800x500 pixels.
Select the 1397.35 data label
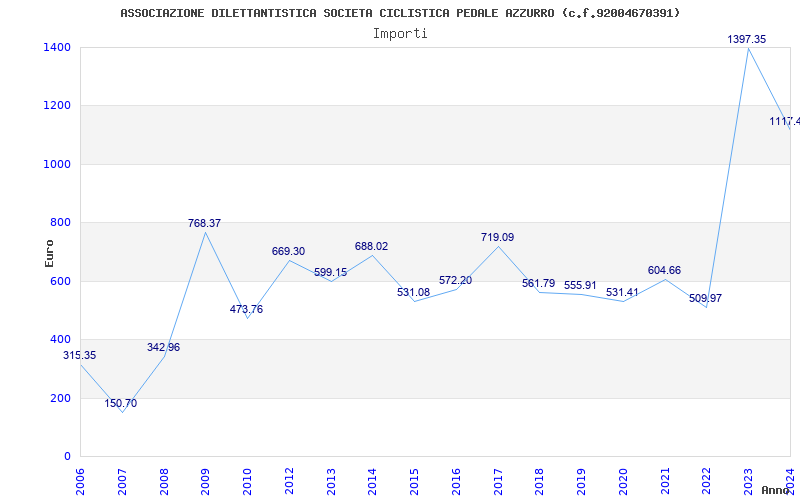click(x=746, y=39)
